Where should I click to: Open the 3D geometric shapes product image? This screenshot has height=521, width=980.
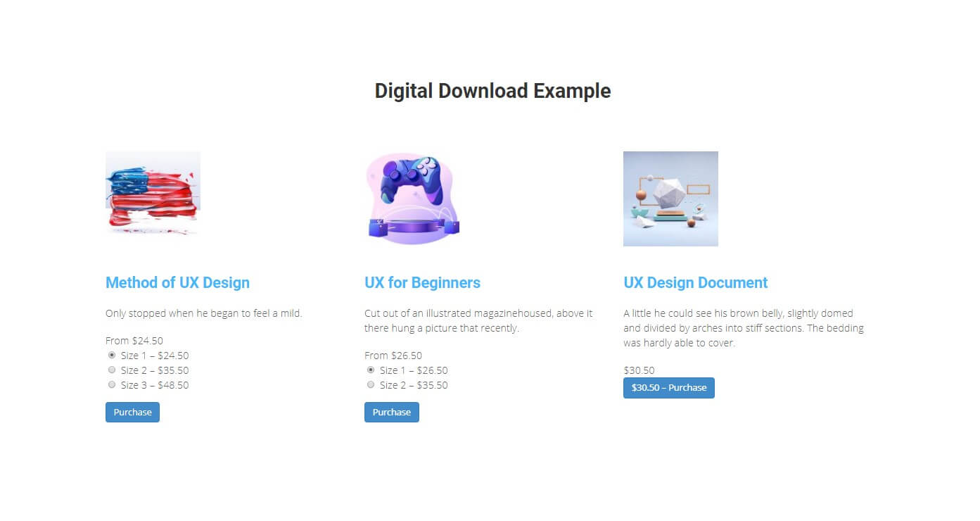(x=670, y=199)
